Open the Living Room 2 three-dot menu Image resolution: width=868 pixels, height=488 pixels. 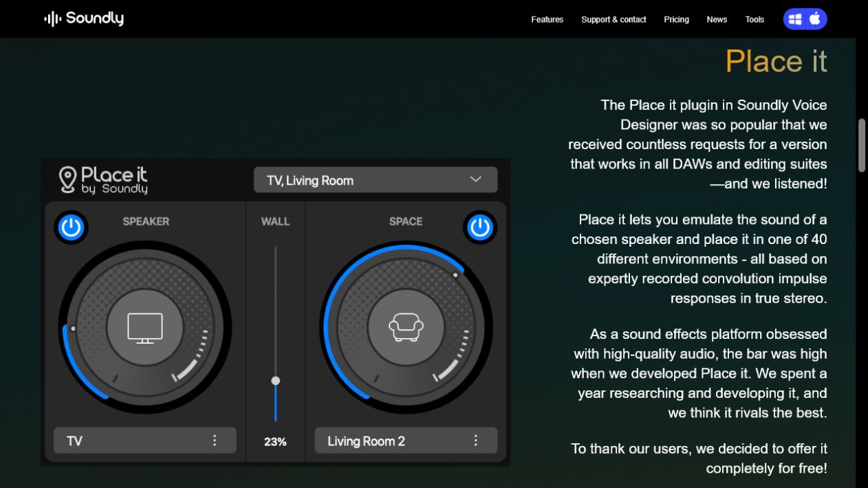(x=475, y=441)
